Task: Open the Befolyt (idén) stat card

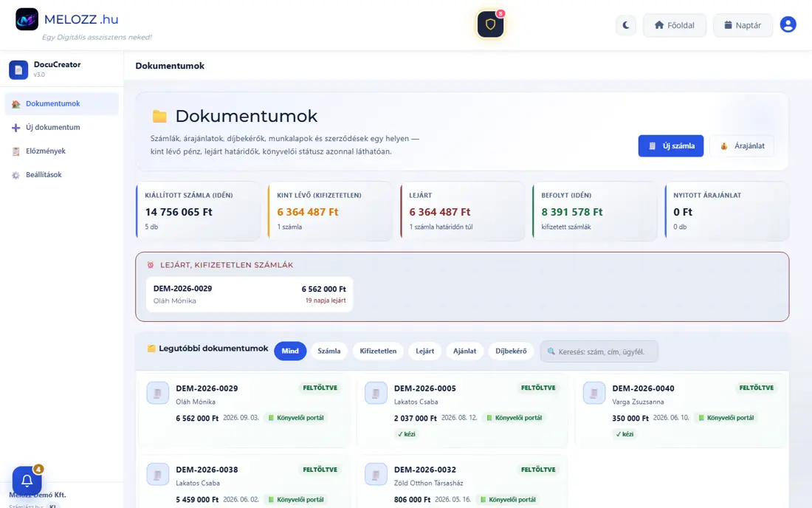Action: (x=594, y=210)
